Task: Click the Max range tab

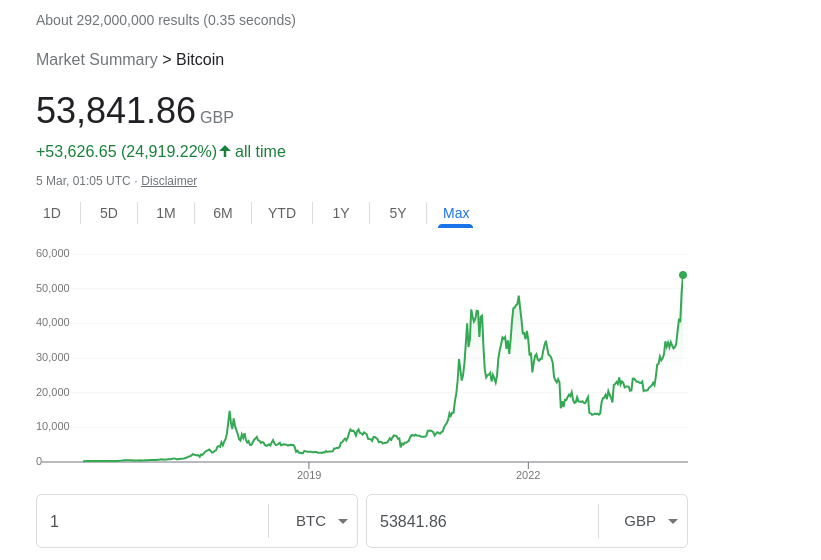Action: [456, 214]
